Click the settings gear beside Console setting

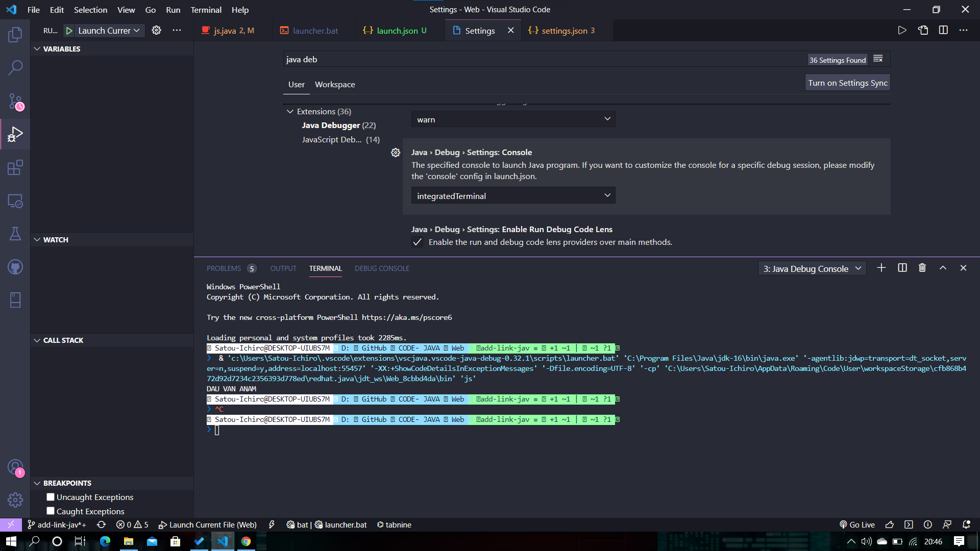pos(396,153)
